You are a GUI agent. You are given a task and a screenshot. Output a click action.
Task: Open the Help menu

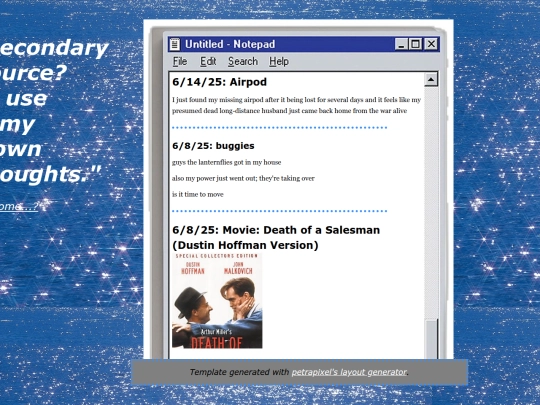[x=279, y=62]
